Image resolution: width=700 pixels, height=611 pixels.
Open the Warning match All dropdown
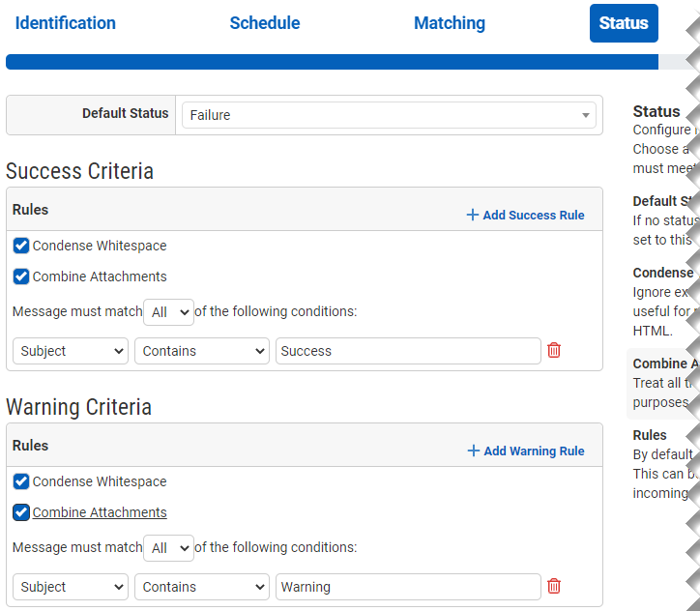(x=168, y=548)
